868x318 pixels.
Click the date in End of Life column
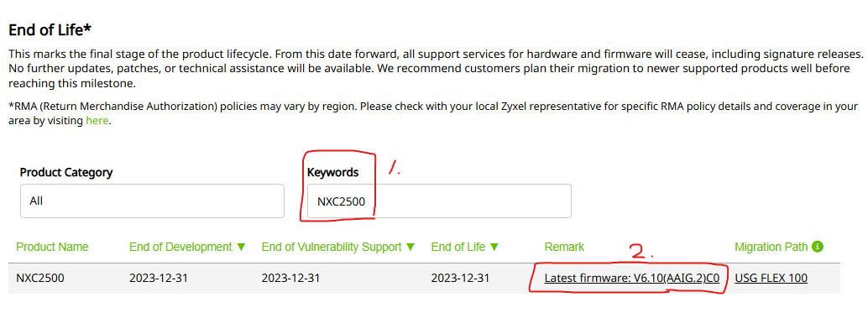[460, 279]
